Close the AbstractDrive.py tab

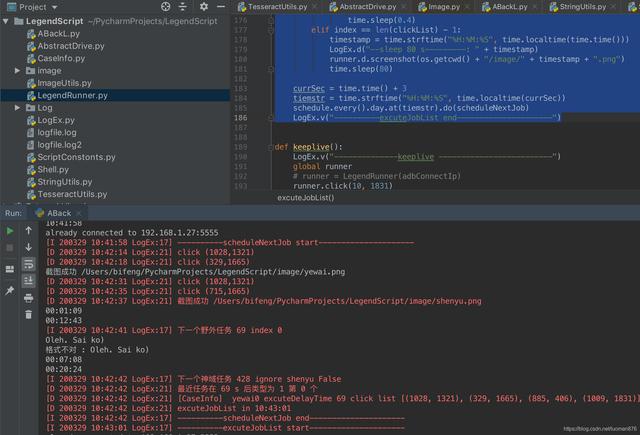coord(404,7)
